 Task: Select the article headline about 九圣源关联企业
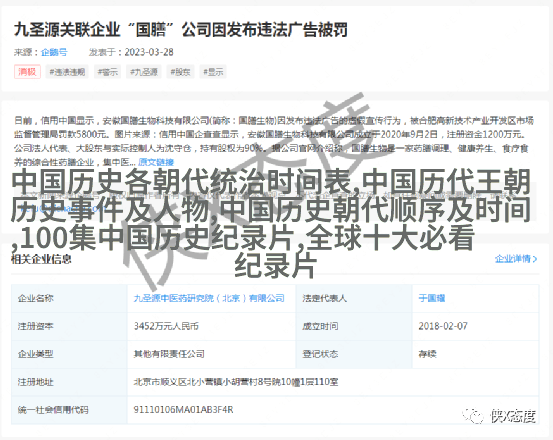point(181,29)
